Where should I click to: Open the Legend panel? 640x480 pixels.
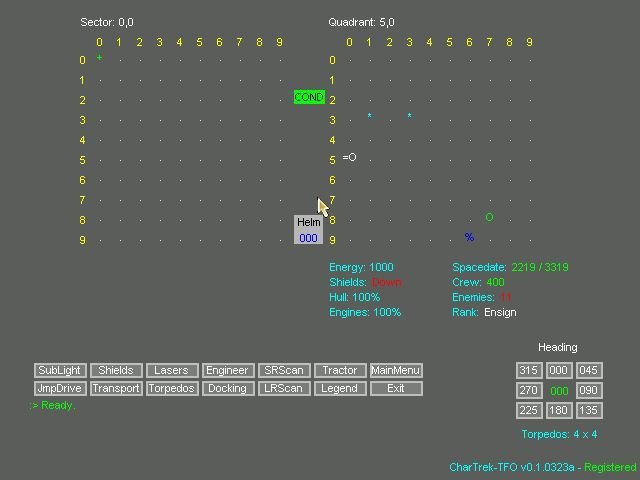[x=340, y=388]
